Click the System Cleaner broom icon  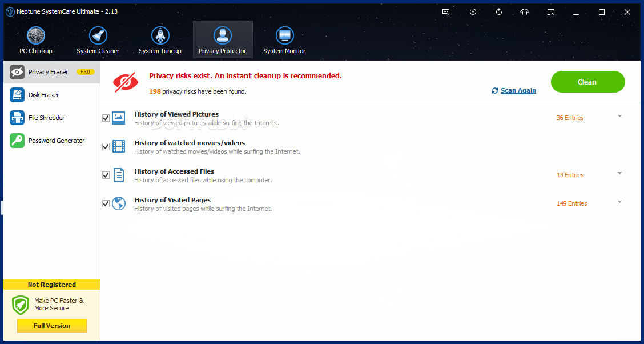98,36
